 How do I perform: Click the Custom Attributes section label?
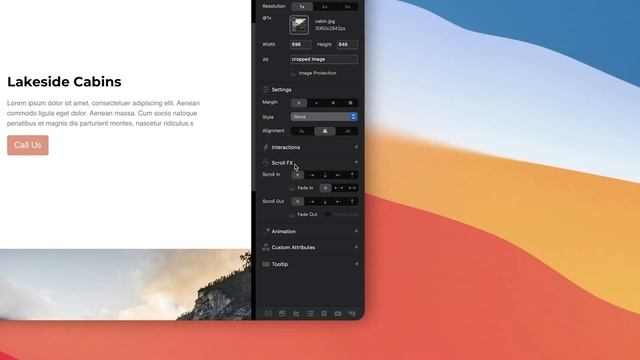pyautogui.click(x=293, y=247)
